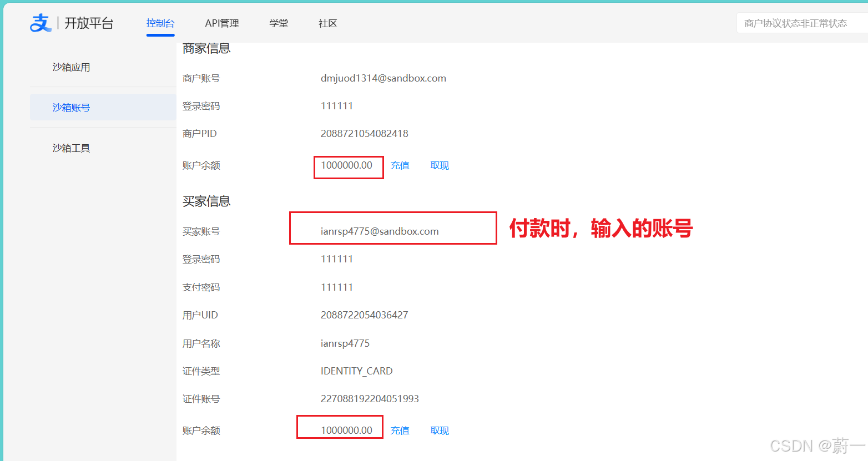Select 沙箱工具 in sidebar
The height and width of the screenshot is (461, 868).
coord(71,148)
